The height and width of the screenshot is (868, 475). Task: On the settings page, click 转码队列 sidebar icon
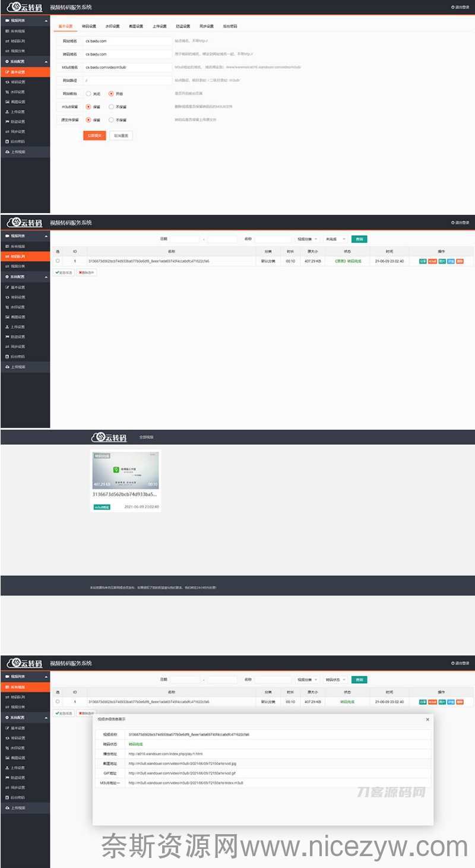(7, 41)
